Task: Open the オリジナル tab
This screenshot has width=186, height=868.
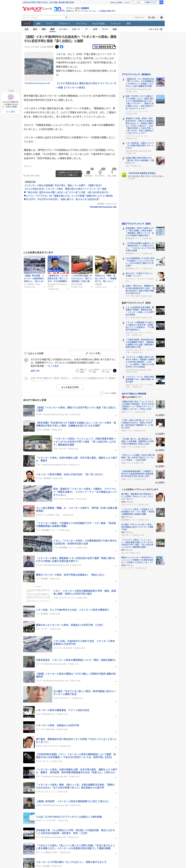Action: 81,24
